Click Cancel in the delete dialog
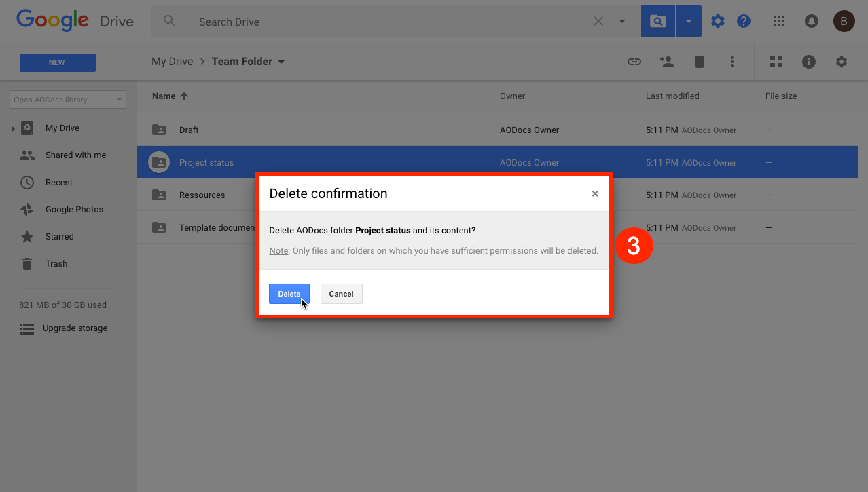Image resolution: width=868 pixels, height=492 pixels. [341, 294]
